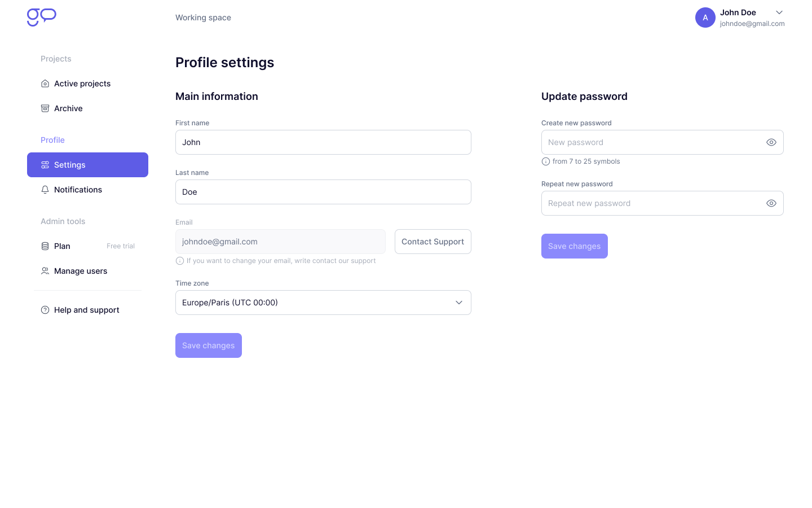Click the Notifications bell icon
The image size is (812, 508).
pos(45,190)
